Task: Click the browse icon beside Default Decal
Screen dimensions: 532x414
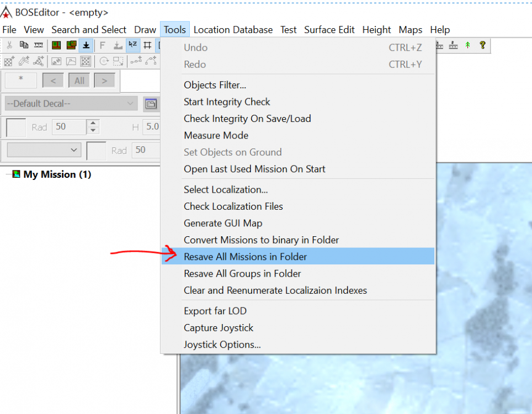Action: click(150, 104)
